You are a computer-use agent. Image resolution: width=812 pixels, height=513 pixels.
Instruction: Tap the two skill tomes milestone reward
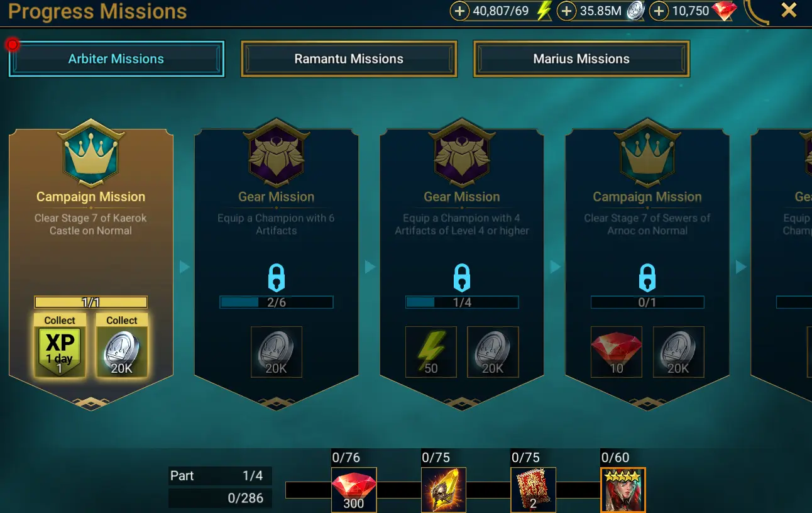tap(533, 490)
